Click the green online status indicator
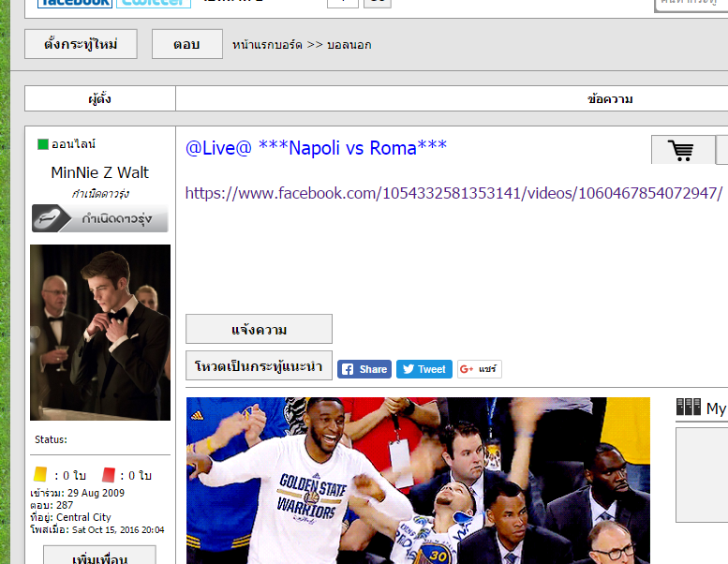The width and height of the screenshot is (728, 564). click(x=43, y=144)
